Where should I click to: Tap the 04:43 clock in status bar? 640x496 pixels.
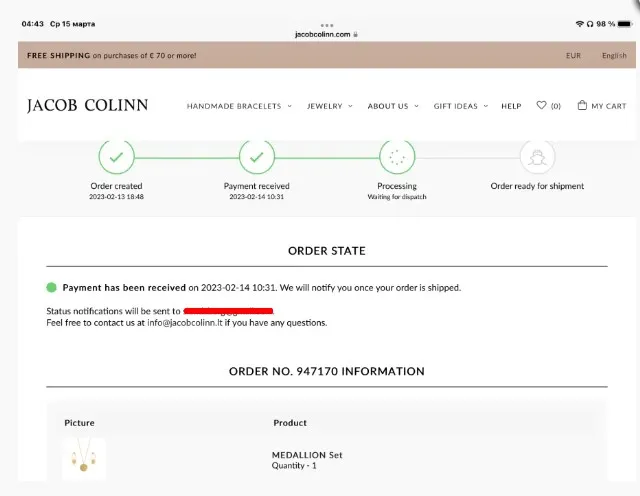point(33,24)
